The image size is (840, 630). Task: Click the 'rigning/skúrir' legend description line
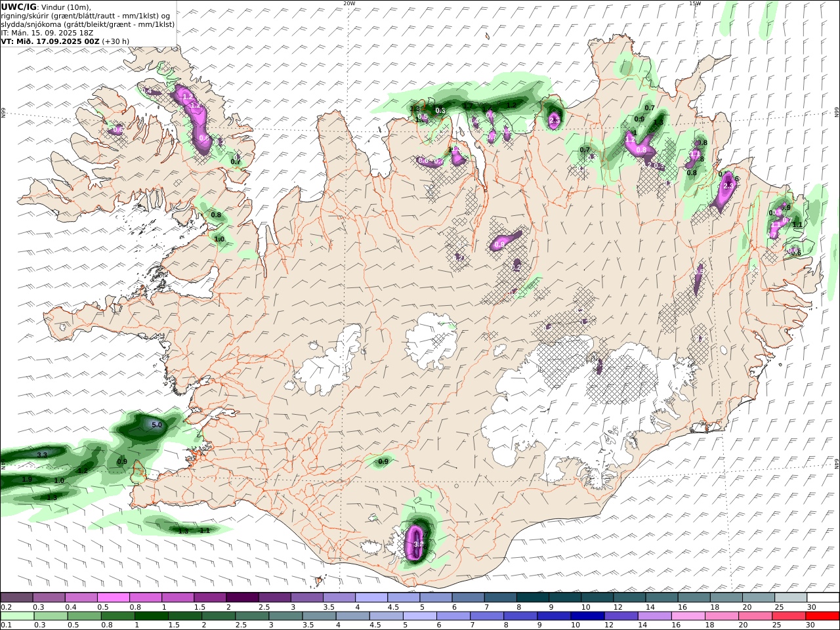point(87,16)
